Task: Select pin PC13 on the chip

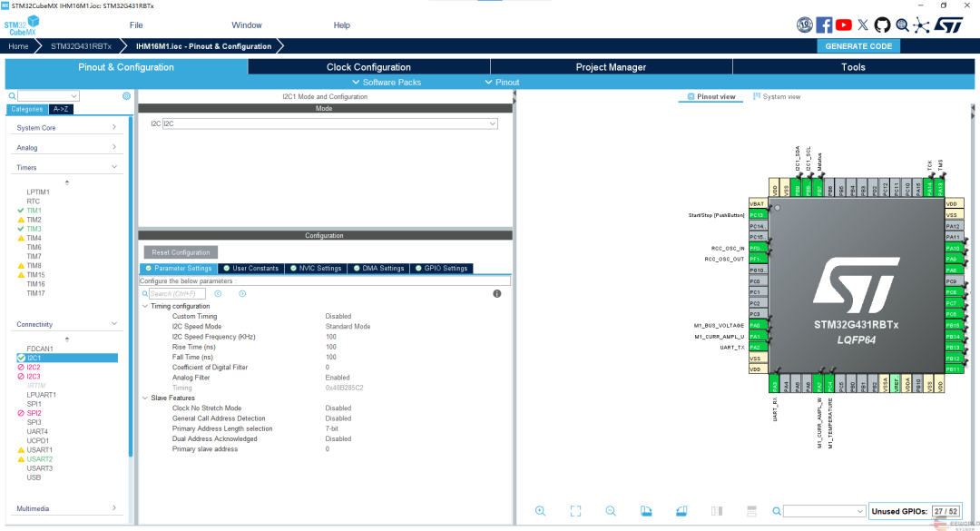Action: pos(758,215)
